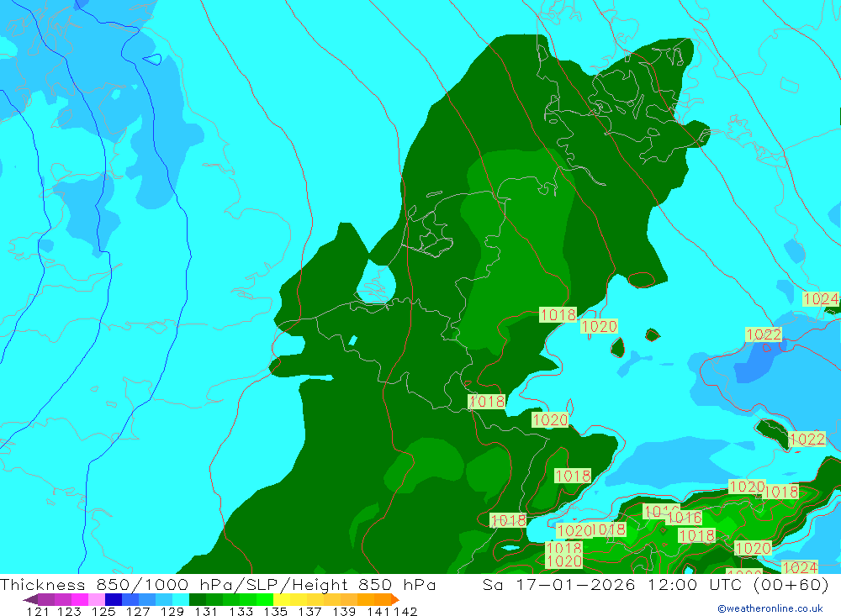This screenshot has height=616, width=841.
Task: Click the legend value 121
Action: tap(38, 611)
